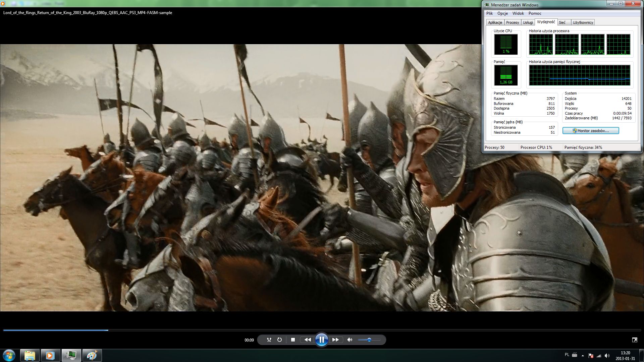Adjust the player volume slider
The width and height of the screenshot is (644, 362).
(369, 340)
